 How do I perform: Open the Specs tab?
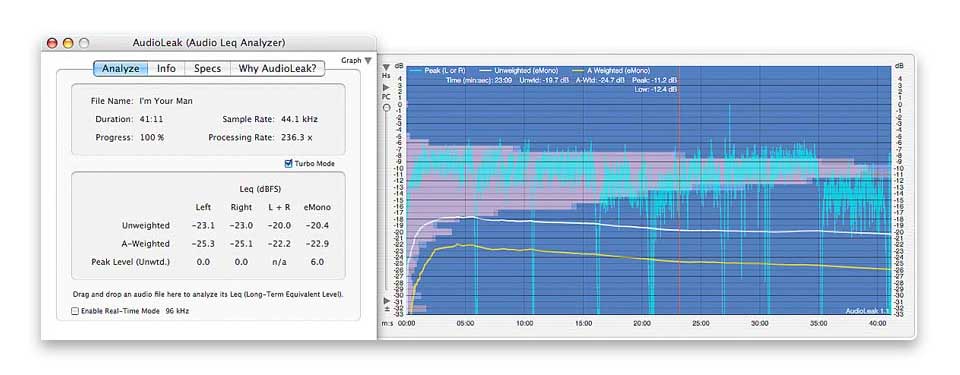coord(207,69)
